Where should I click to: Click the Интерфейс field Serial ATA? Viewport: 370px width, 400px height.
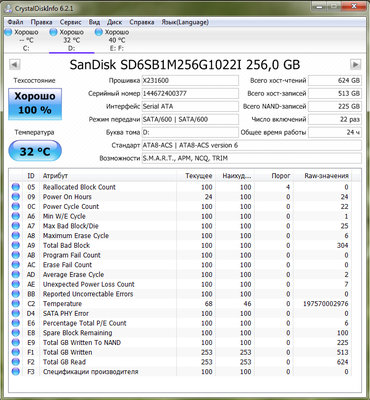point(190,107)
